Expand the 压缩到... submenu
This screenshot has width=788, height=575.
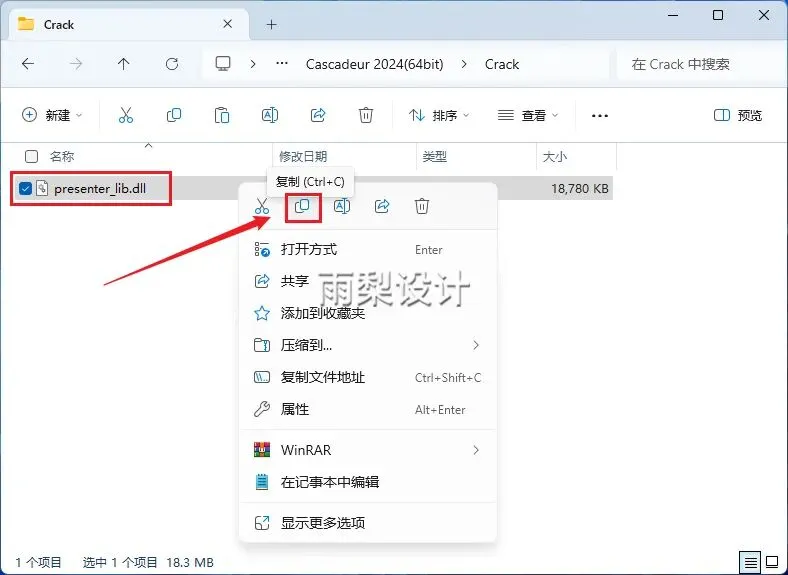(476, 345)
